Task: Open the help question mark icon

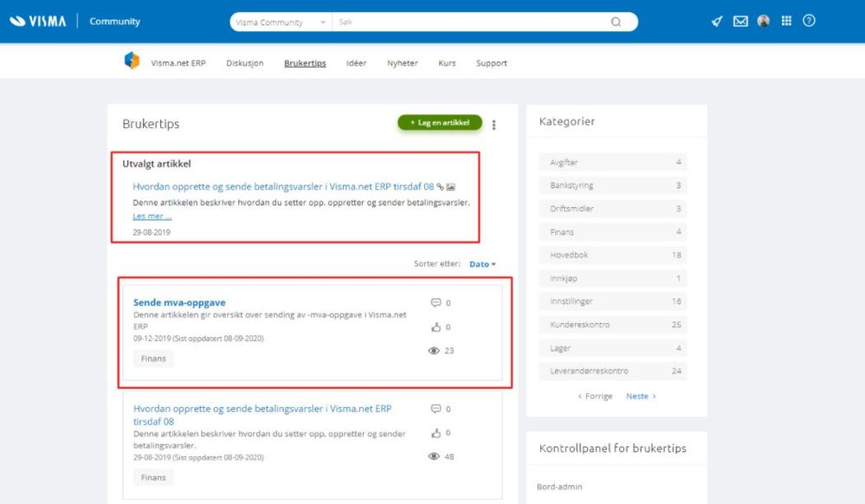Action: coord(809,21)
